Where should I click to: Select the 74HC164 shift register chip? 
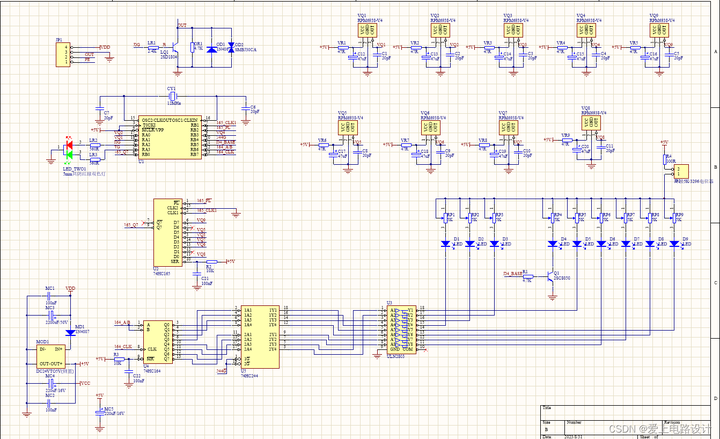(158, 342)
